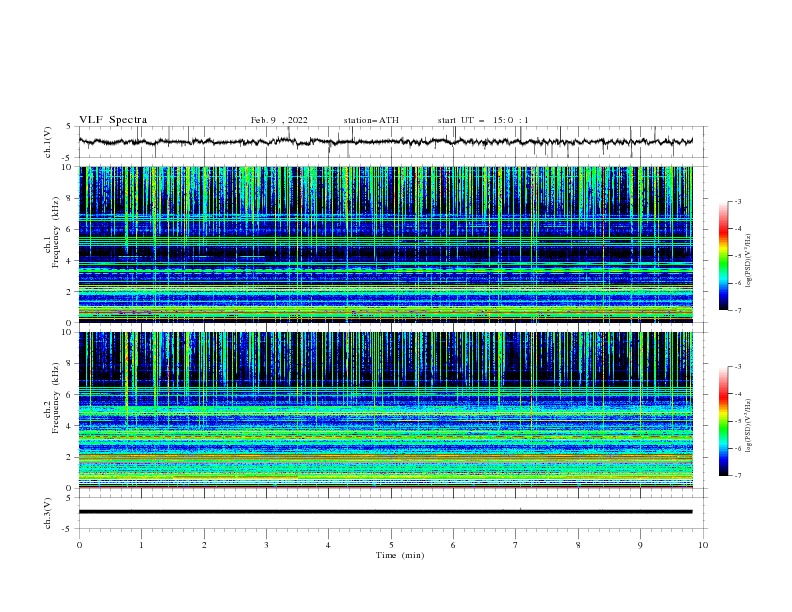Click the '1' tick on the time axis
The image size is (792, 612).
click(x=141, y=545)
